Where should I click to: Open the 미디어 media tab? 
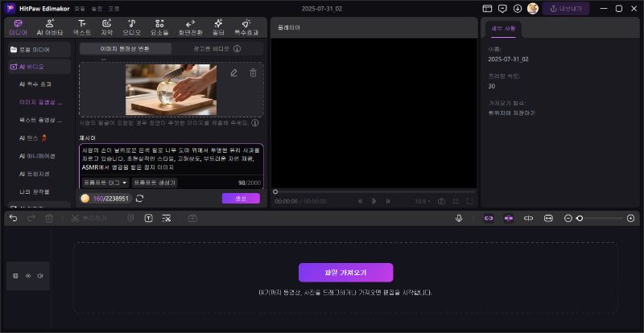click(18, 27)
